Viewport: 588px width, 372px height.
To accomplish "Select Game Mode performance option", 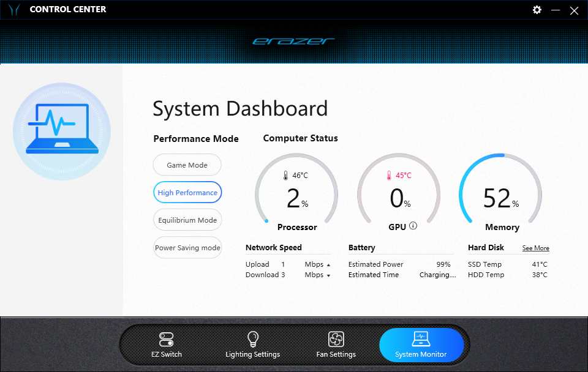I will tap(187, 165).
